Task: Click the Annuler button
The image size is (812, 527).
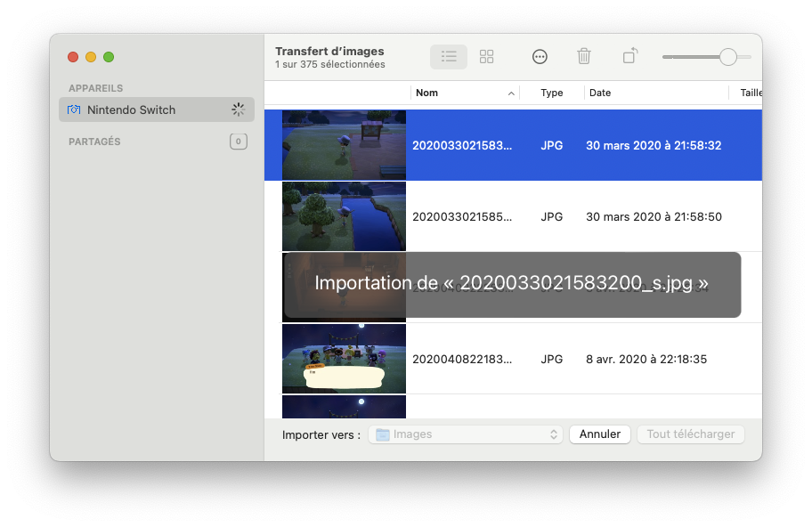Action: (600, 434)
